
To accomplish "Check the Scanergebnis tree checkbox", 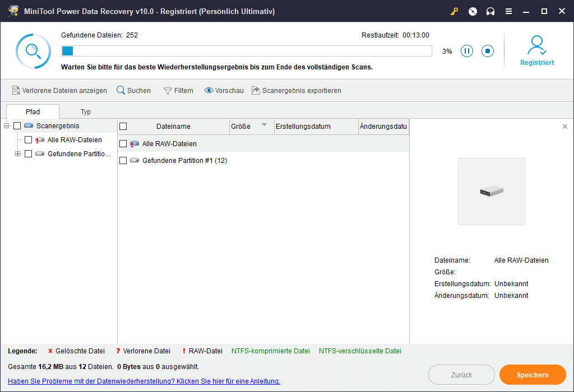I will pyautogui.click(x=17, y=126).
